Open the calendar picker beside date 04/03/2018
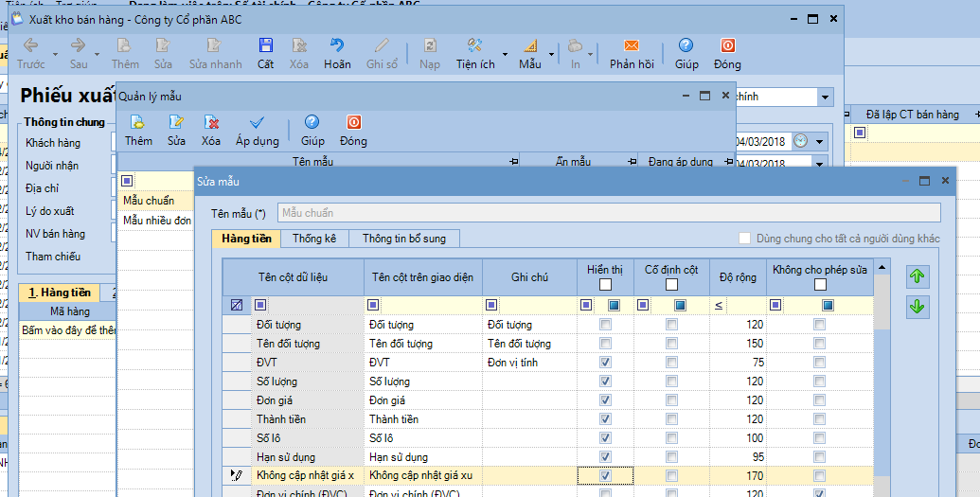Image resolution: width=980 pixels, height=497 pixels. pyautogui.click(x=801, y=141)
